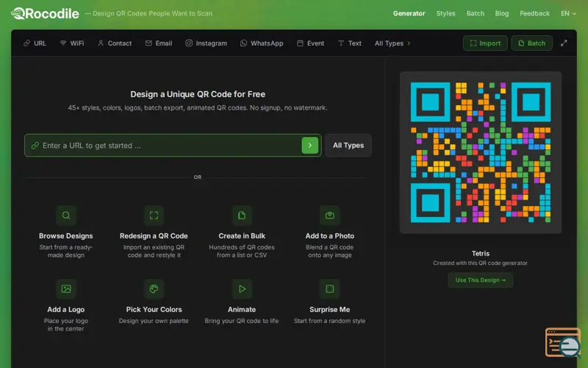Click the Browse Designs title

pyautogui.click(x=66, y=236)
